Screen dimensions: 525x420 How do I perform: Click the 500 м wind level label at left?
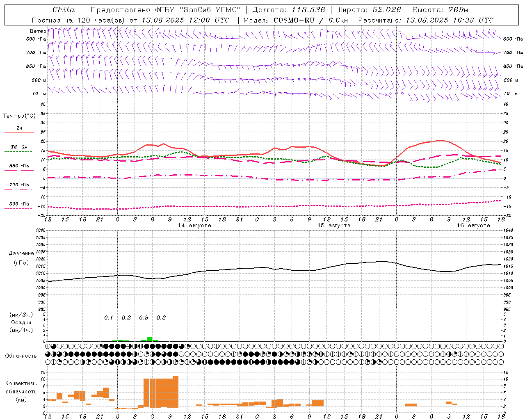39,80
